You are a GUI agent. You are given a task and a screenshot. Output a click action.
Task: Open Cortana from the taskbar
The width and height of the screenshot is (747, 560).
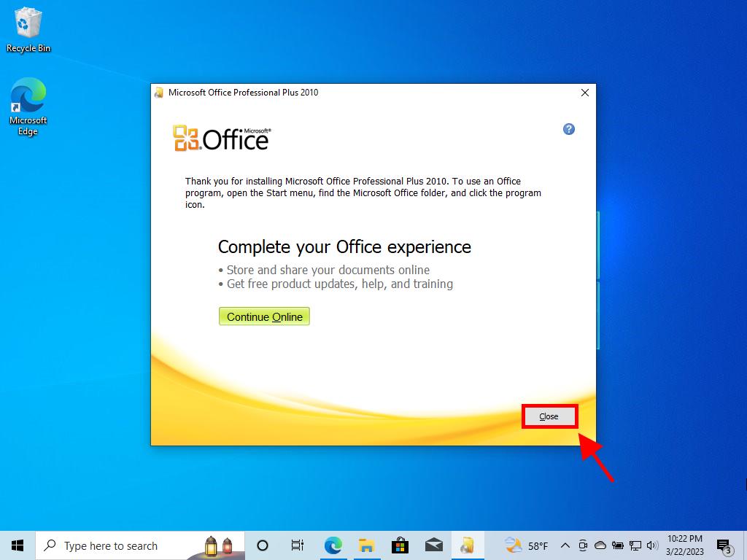tap(263, 545)
